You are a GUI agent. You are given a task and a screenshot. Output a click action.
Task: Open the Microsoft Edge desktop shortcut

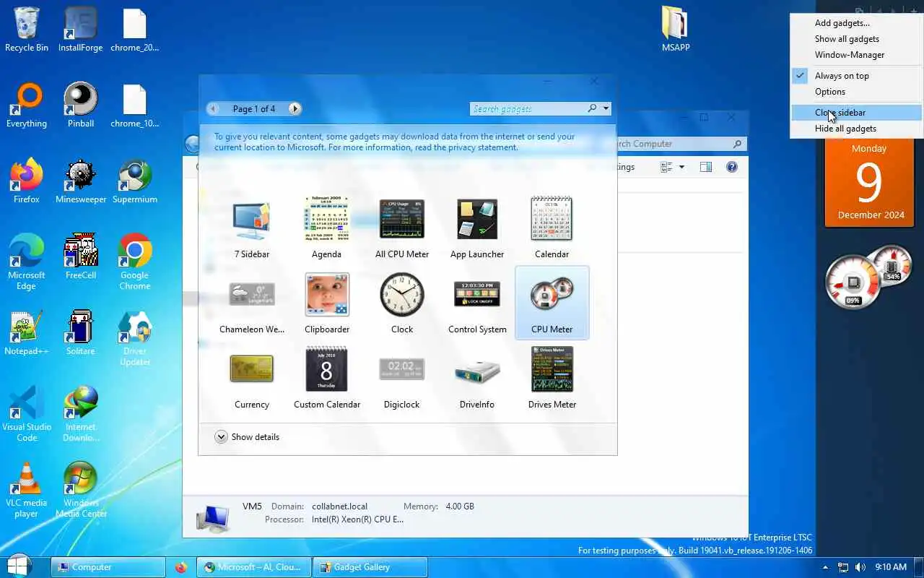pos(27,262)
